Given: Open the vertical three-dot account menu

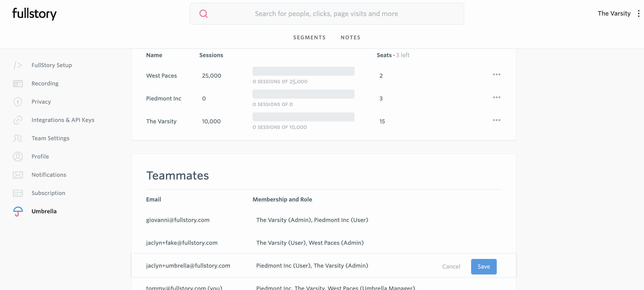Looking at the screenshot, I should [639, 13].
